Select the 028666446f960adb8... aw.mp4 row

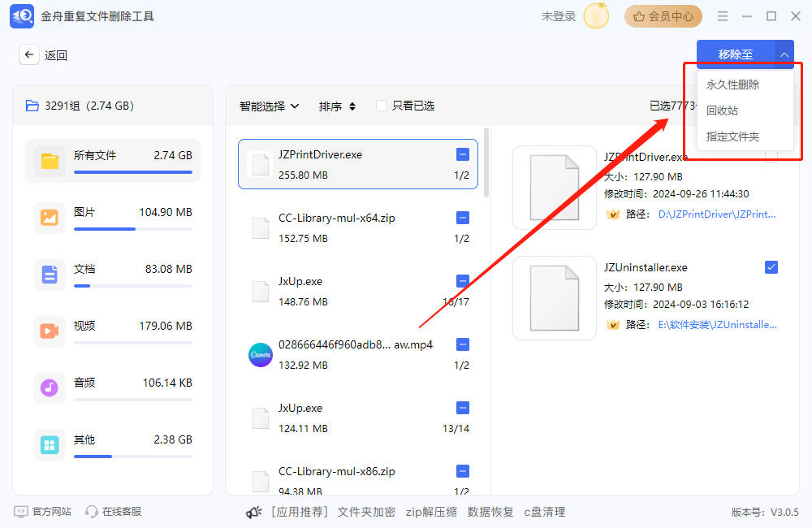click(358, 355)
